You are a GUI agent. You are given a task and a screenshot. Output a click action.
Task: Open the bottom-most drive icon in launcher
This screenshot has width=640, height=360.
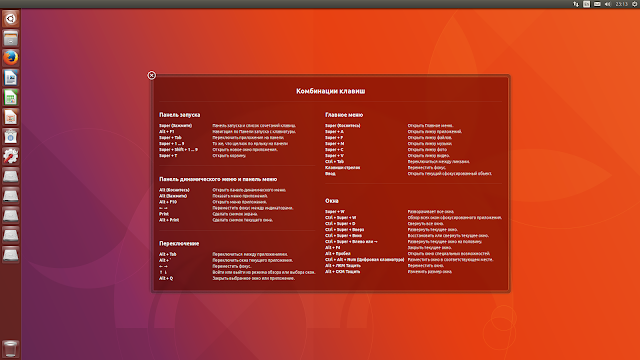click(11, 255)
